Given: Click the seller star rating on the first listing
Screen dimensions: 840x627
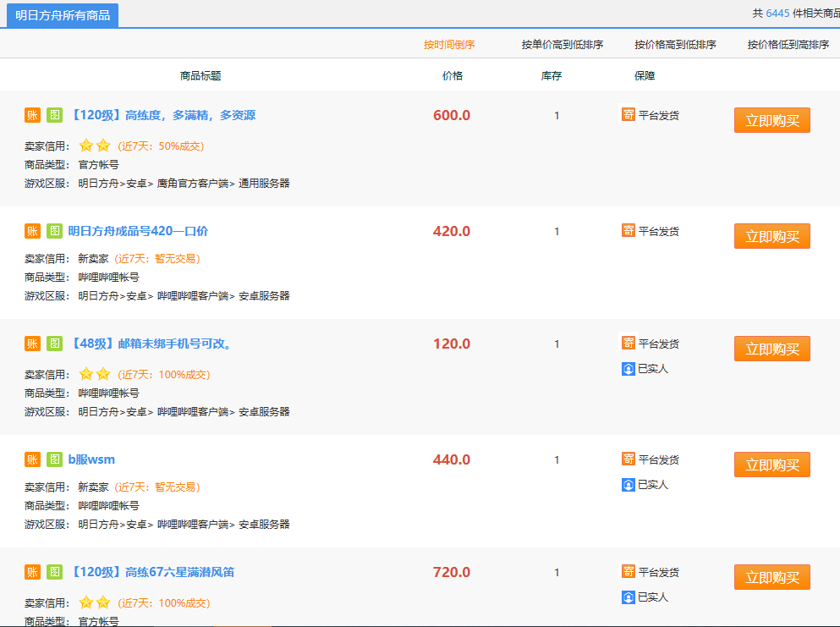Looking at the screenshot, I should [x=94, y=145].
